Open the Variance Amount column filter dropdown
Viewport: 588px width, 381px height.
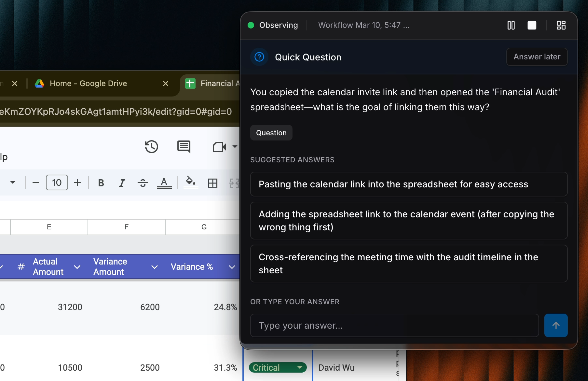154,267
